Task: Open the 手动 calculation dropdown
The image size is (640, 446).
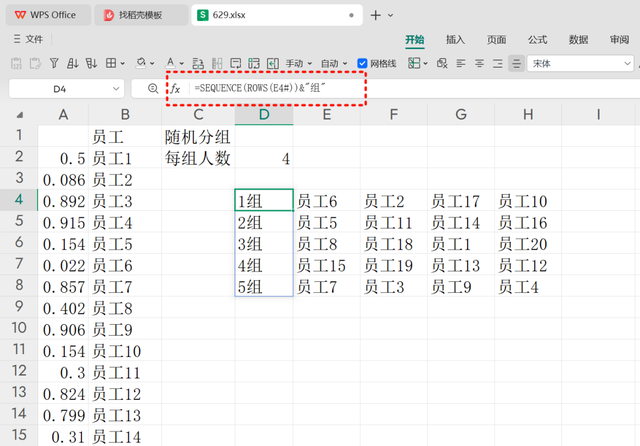Action: (x=299, y=64)
